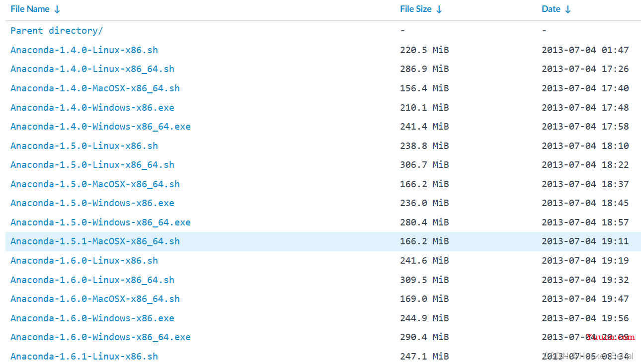641x364 pixels.
Task: Download Anaconda-1.5.0-Windows-x86.exe
Action: tap(92, 203)
